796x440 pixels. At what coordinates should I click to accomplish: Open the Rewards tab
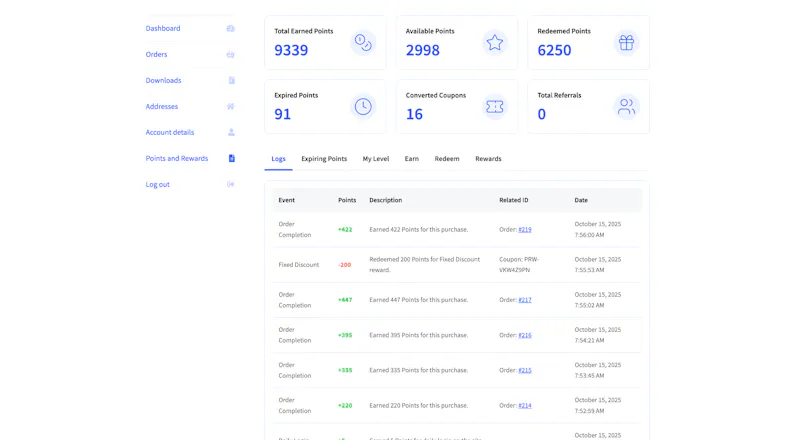point(488,159)
